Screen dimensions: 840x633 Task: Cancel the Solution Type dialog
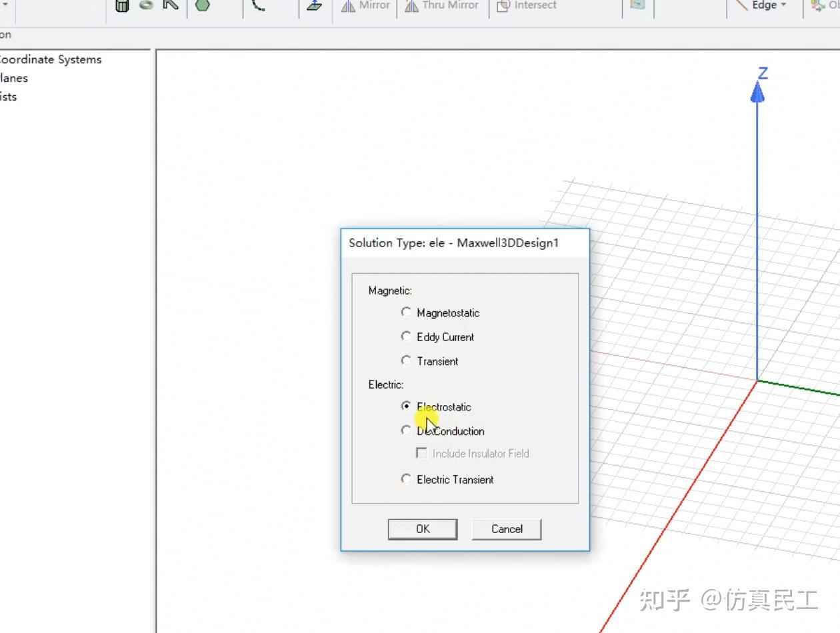pyautogui.click(x=507, y=528)
